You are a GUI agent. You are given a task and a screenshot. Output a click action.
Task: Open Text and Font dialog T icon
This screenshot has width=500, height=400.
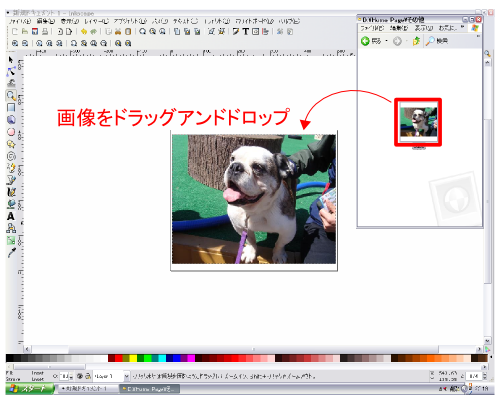246,32
